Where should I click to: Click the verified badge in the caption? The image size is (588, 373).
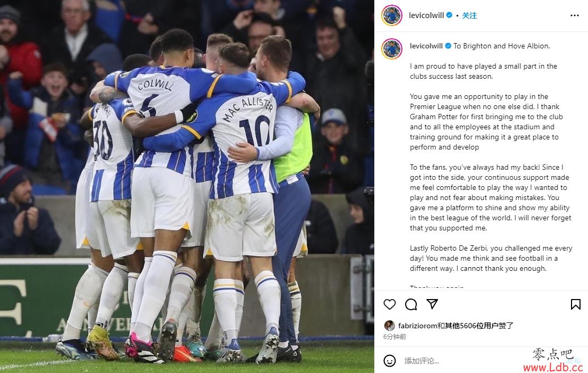click(448, 46)
